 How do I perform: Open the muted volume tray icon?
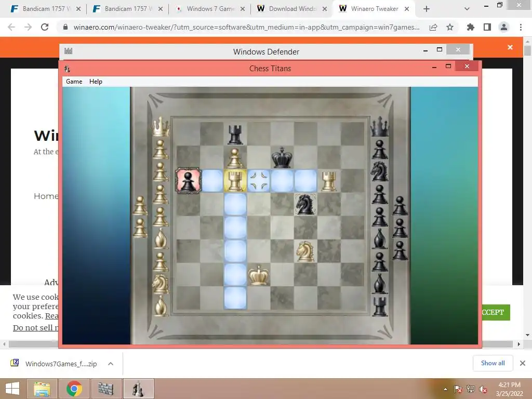[483, 389]
